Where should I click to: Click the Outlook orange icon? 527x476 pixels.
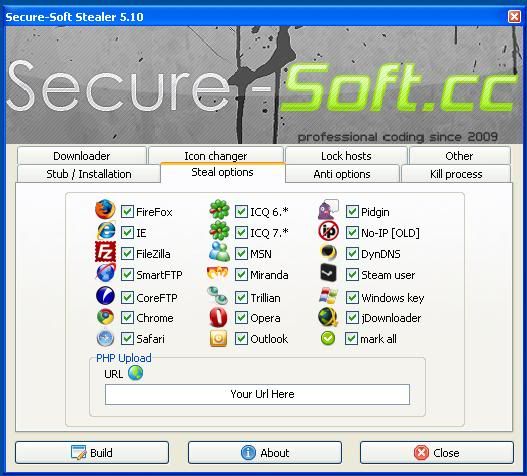pos(218,338)
